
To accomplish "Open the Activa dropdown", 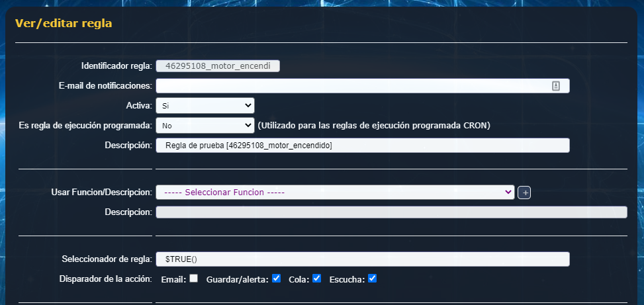I will (205, 105).
